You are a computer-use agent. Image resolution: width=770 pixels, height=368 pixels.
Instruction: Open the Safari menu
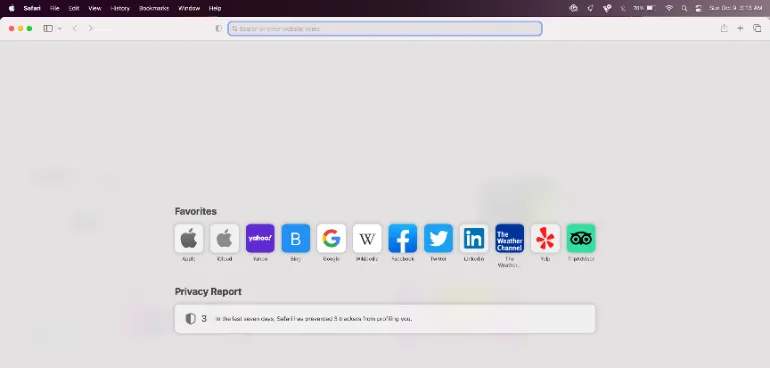(x=32, y=8)
